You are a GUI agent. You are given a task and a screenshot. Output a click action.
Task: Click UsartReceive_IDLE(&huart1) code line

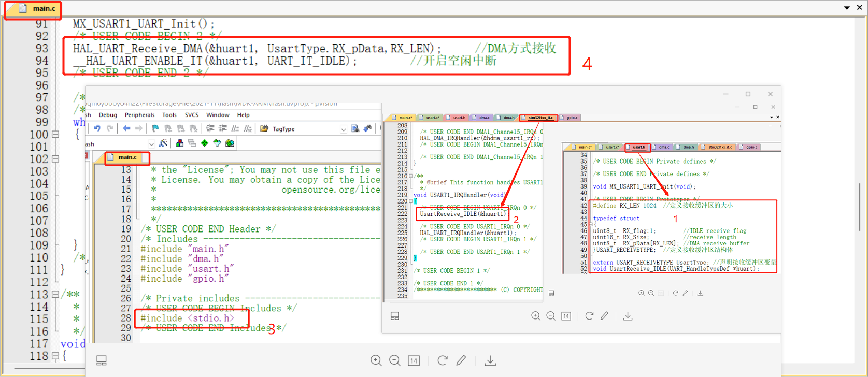463,214
